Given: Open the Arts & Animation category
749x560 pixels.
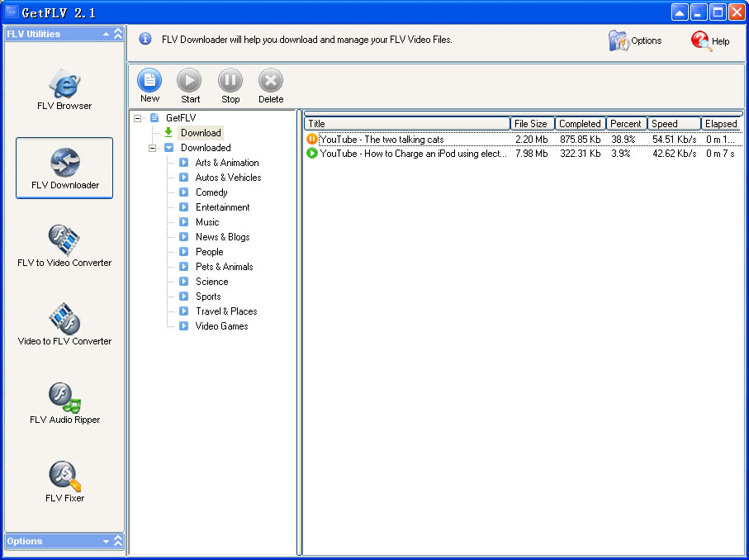Looking at the screenshot, I should [227, 163].
